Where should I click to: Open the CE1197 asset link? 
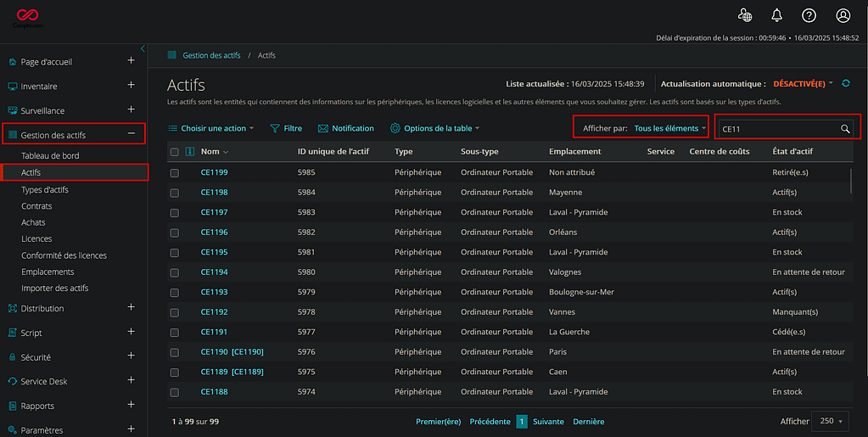point(214,212)
